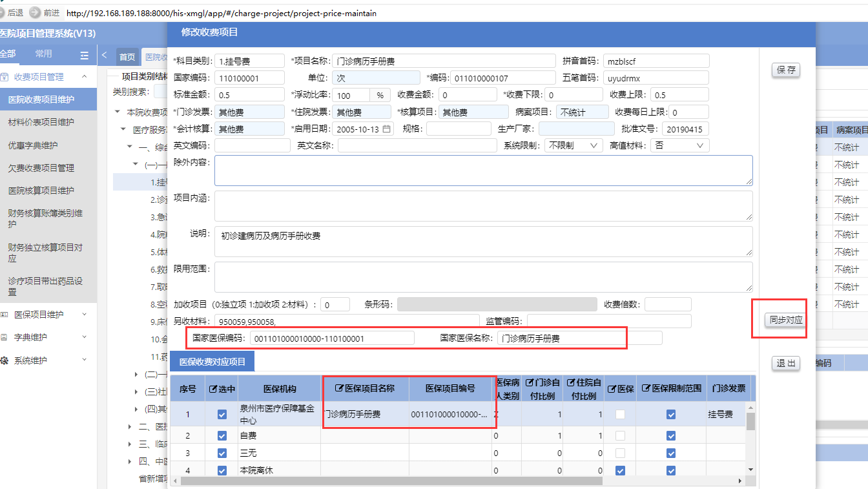This screenshot has height=489, width=868.
Task: Click the 系统维护 gear icon
Action: point(4,360)
